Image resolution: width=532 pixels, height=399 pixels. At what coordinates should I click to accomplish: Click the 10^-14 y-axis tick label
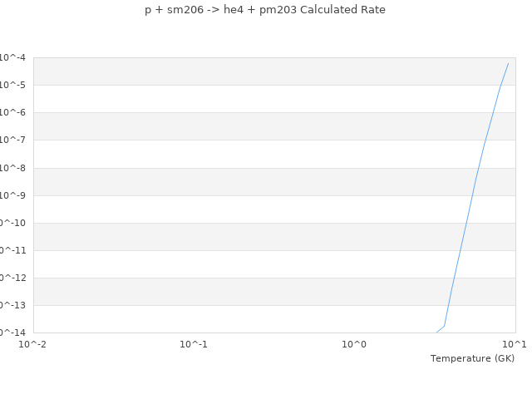click(x=12, y=332)
